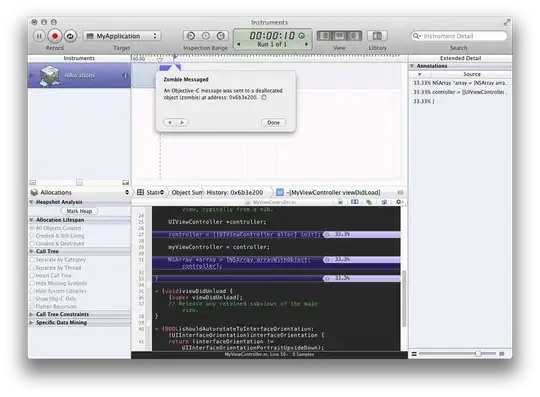Pause the recording with the pause button
Image resolution: width=540 pixels, height=397 pixels.
pos(39,36)
